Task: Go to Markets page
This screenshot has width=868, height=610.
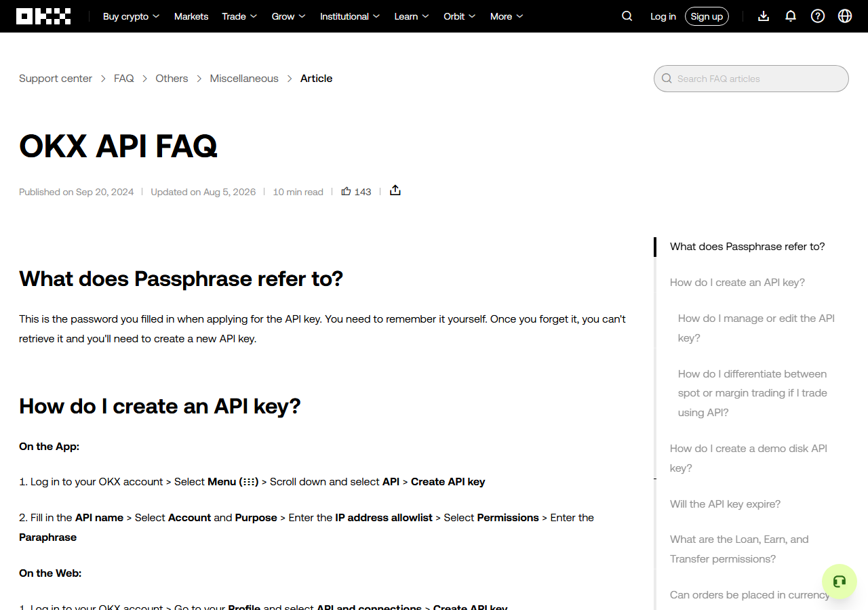Action: (191, 16)
